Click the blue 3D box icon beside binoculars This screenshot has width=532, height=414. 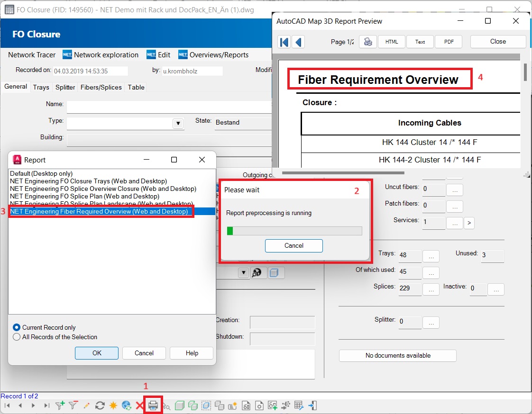[274, 273]
